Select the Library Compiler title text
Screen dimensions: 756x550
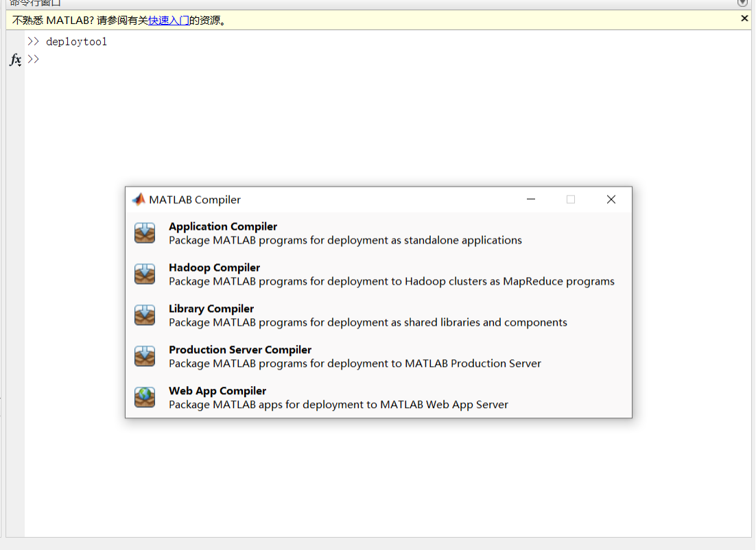[x=211, y=309]
